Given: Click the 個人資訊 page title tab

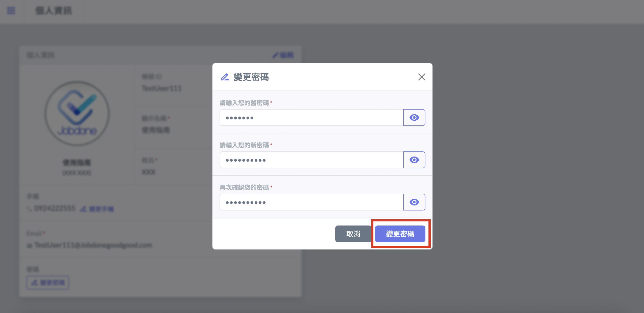Looking at the screenshot, I should click(x=54, y=11).
